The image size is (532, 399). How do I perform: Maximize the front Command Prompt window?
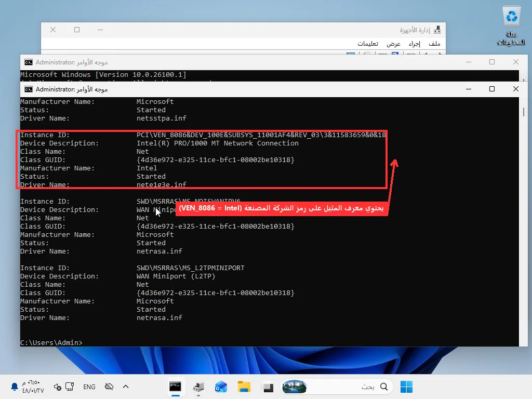tap(492, 89)
